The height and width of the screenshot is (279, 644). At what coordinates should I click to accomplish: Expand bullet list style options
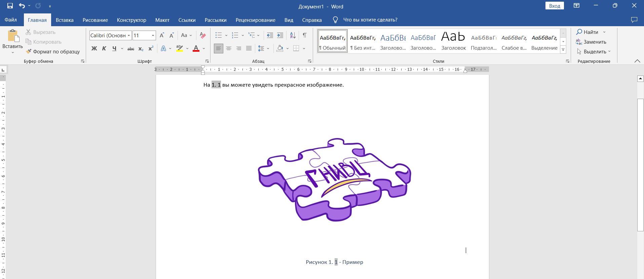(226, 35)
